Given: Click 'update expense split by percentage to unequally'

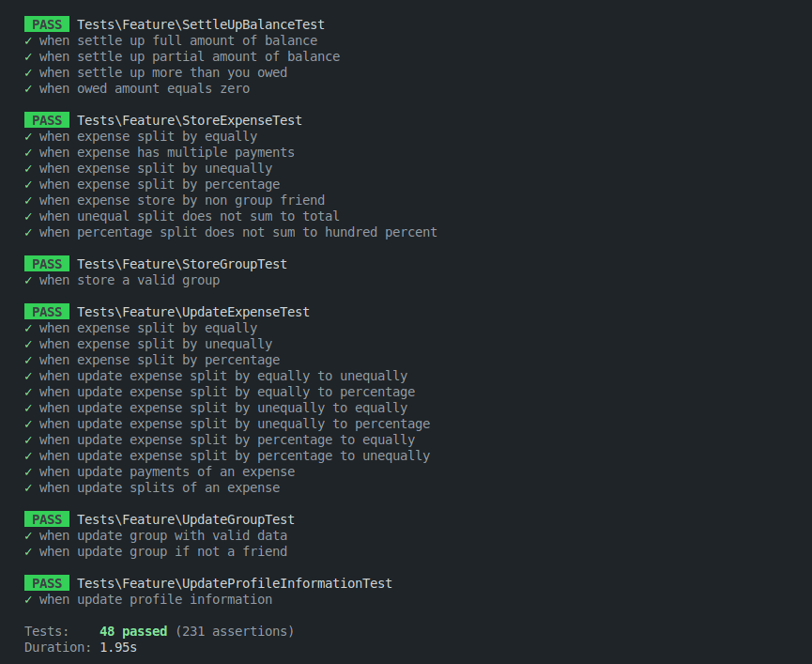Looking at the screenshot, I should tap(235, 456).
